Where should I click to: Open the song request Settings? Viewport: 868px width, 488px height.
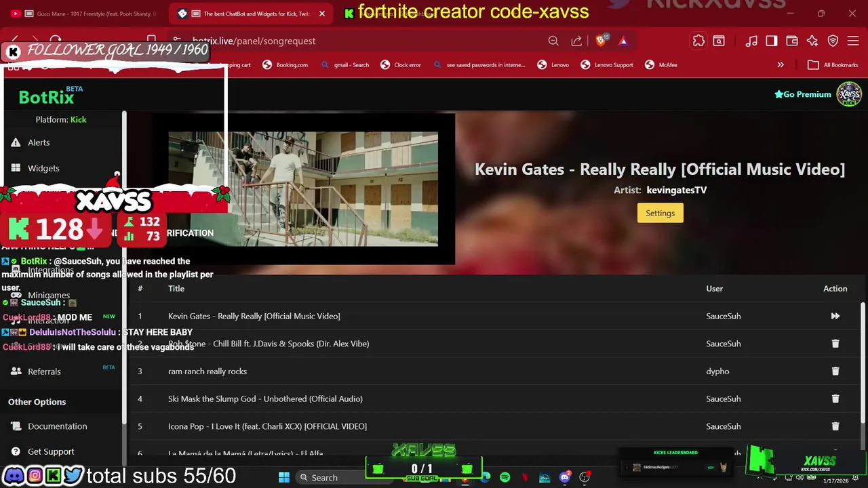pos(660,213)
